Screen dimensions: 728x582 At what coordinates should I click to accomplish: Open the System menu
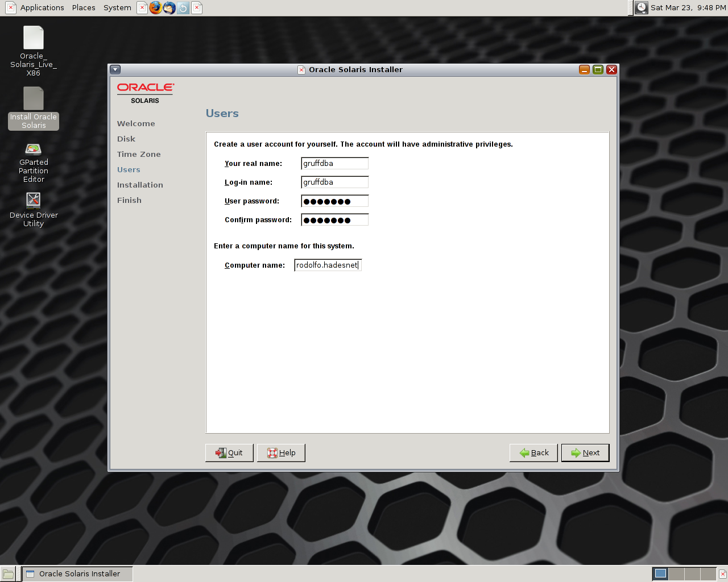117,8
